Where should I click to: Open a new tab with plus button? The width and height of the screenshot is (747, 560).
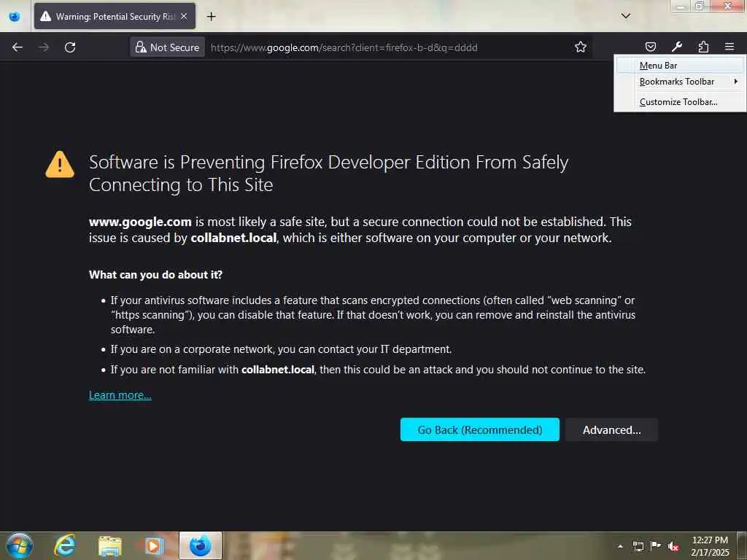(211, 17)
